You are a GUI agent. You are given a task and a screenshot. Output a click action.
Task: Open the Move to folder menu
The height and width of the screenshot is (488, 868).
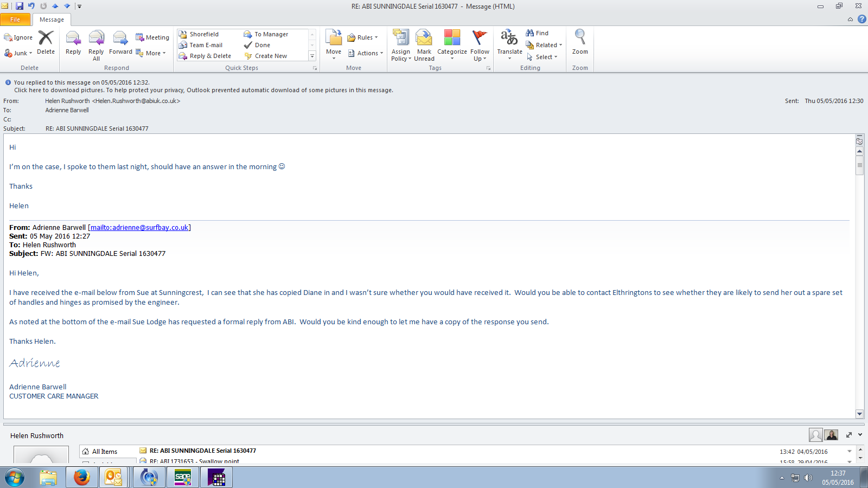(x=334, y=44)
